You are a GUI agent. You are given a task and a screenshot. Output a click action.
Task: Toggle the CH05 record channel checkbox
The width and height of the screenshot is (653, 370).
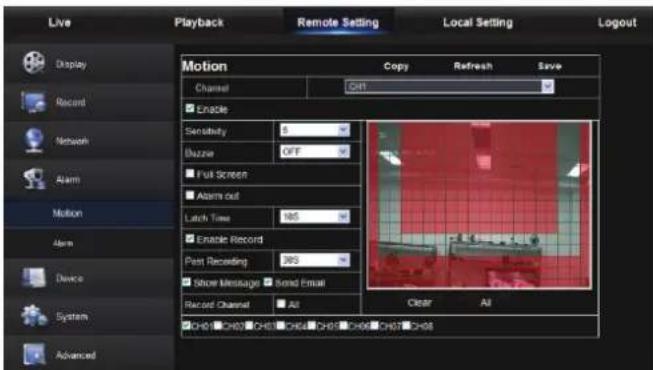click(312, 325)
